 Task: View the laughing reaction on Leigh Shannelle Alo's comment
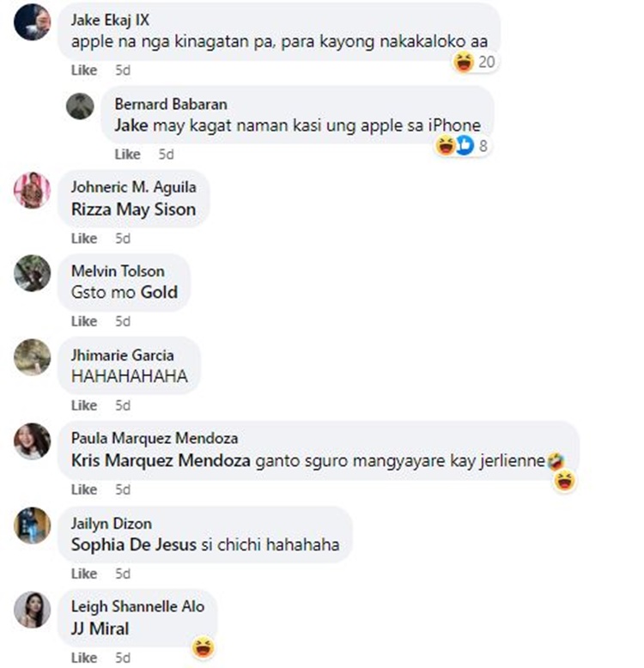(x=204, y=647)
